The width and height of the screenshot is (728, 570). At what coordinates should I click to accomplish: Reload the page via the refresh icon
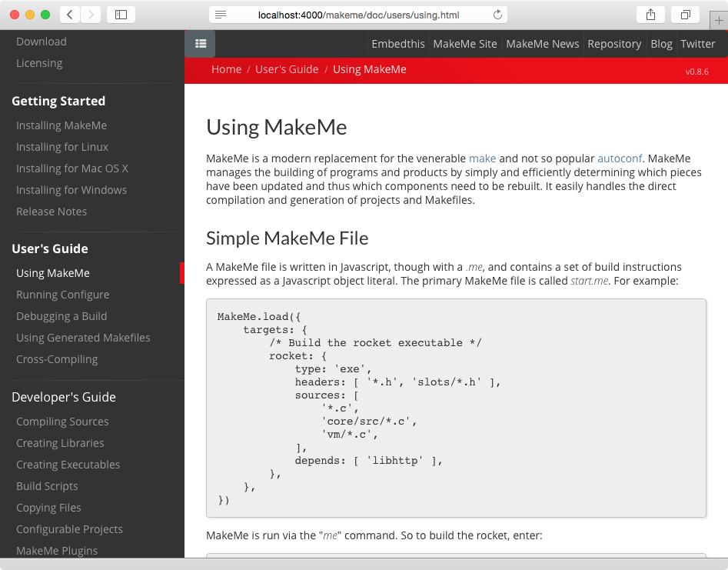tap(497, 13)
